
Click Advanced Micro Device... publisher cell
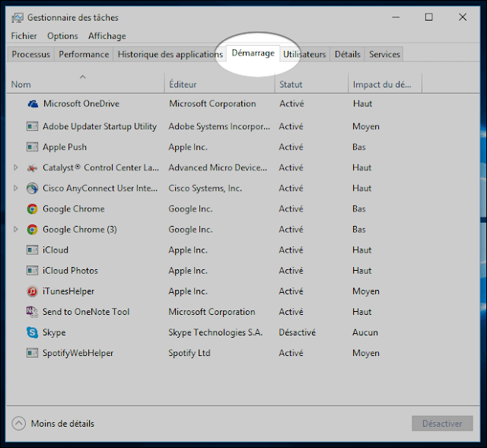(218, 167)
